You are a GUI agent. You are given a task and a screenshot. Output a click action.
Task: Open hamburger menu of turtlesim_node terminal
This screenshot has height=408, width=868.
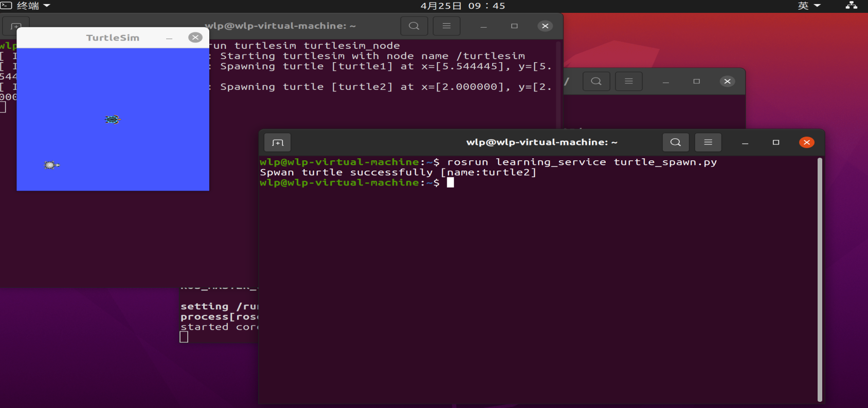[446, 26]
